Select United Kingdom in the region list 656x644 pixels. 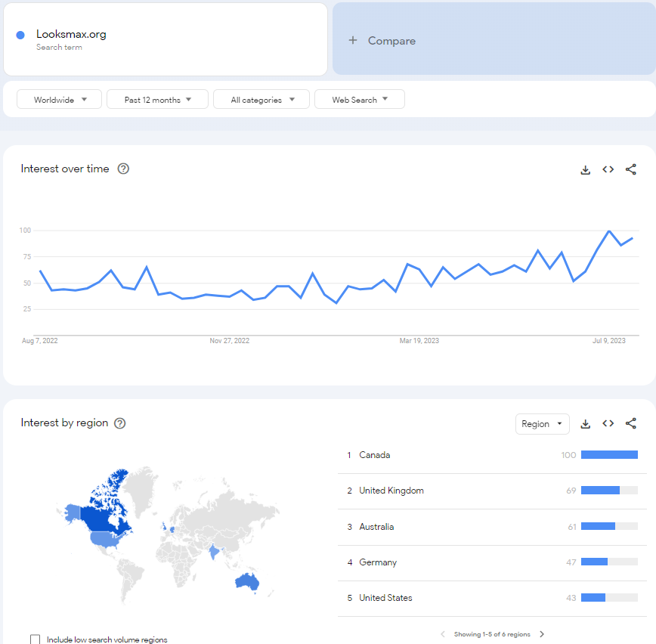(492, 491)
